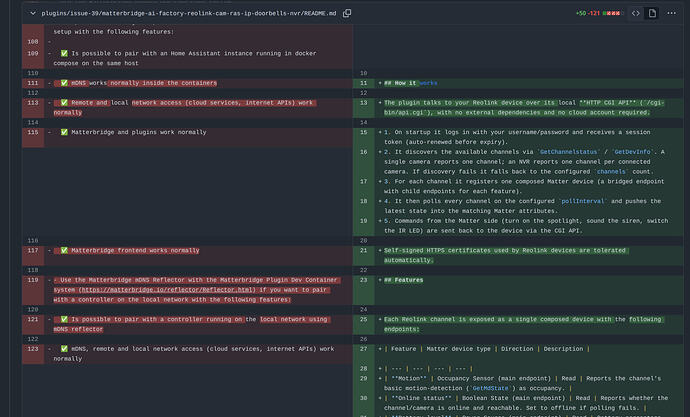Select added line number 27 table header
Screen dimensions: 690x417
(x=363, y=349)
